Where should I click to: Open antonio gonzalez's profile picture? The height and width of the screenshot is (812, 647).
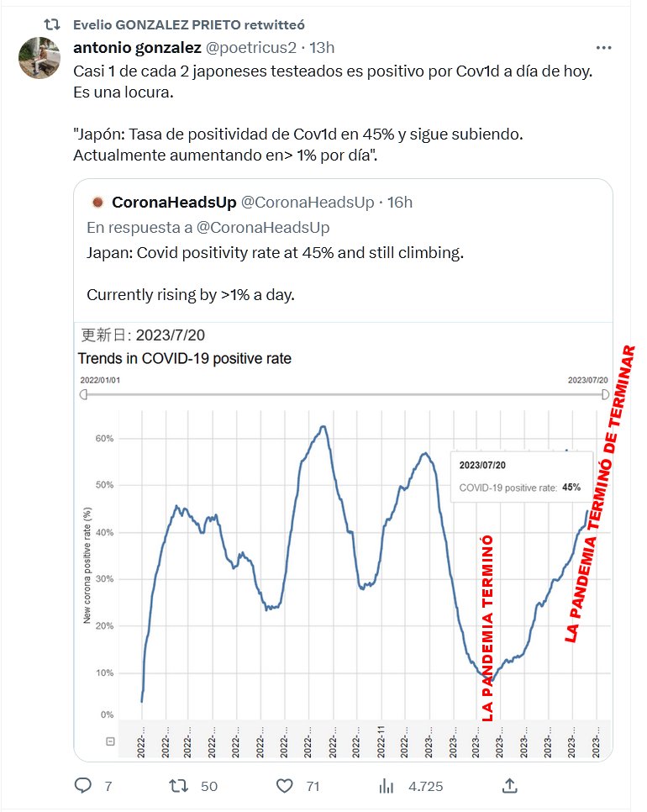[39, 57]
